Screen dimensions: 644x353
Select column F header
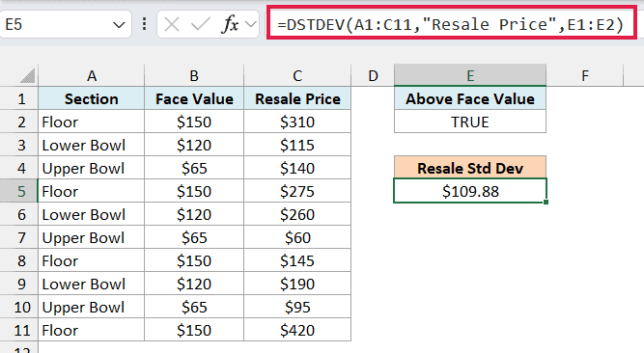pyautogui.click(x=585, y=75)
